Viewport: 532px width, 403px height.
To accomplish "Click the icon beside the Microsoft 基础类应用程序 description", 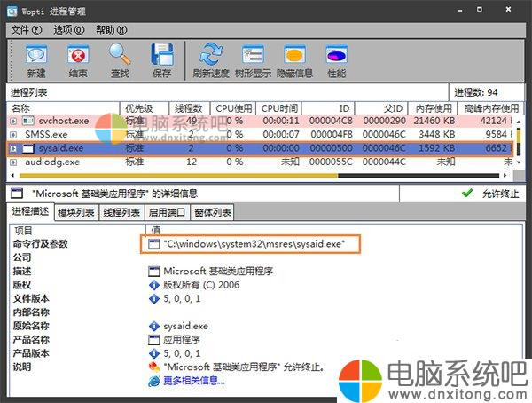I will (154, 271).
